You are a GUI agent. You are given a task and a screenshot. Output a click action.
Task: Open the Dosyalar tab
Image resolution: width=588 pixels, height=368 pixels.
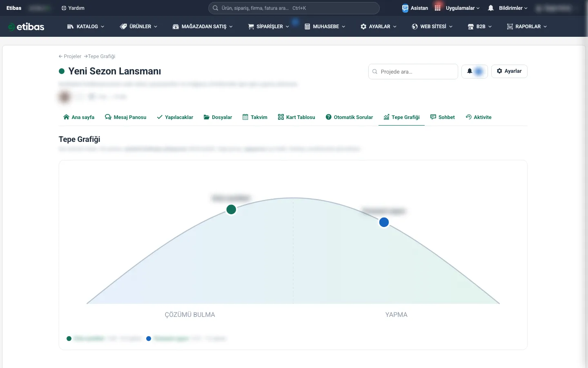(218, 117)
